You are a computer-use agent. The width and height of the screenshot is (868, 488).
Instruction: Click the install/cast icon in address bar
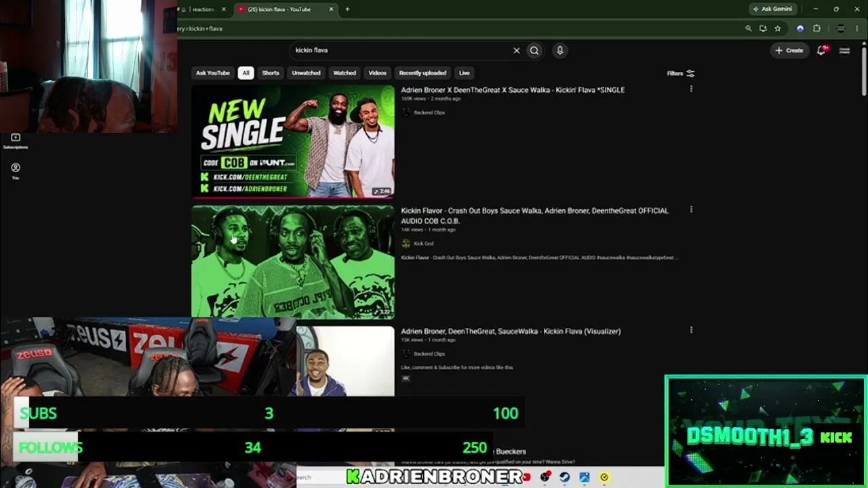763,28
